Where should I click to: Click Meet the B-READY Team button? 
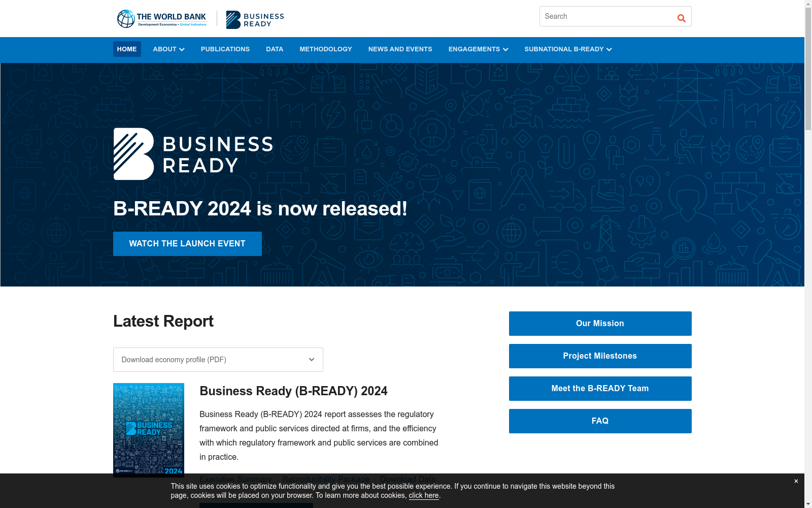[600, 389]
